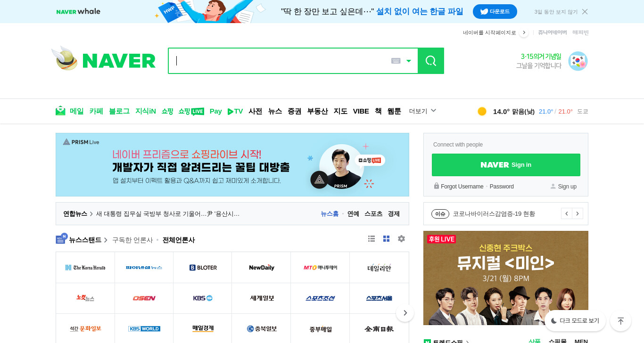644x343 pixels.
Task: Show next page of newsstand publishers
Action: click(x=405, y=313)
